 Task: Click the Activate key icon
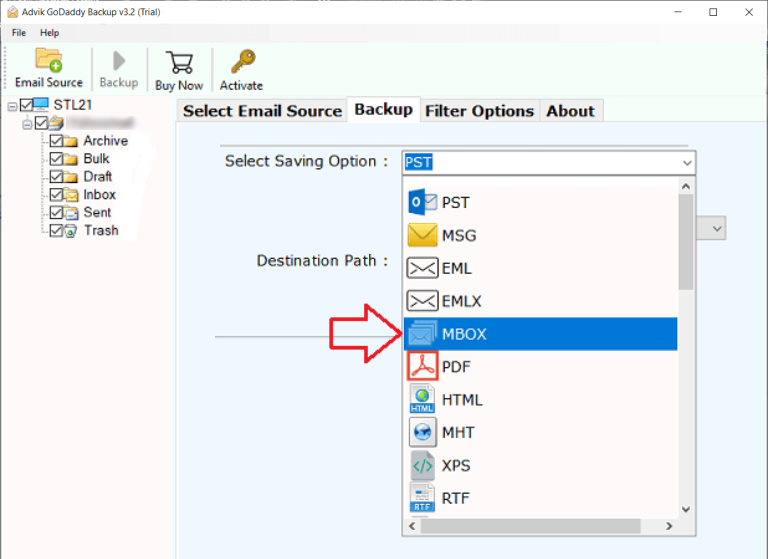(243, 61)
